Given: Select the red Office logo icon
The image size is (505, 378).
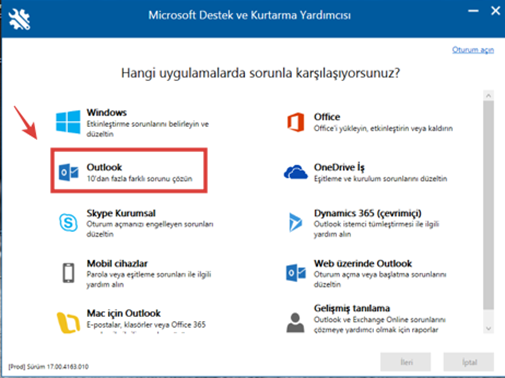Looking at the screenshot, I should click(x=296, y=122).
